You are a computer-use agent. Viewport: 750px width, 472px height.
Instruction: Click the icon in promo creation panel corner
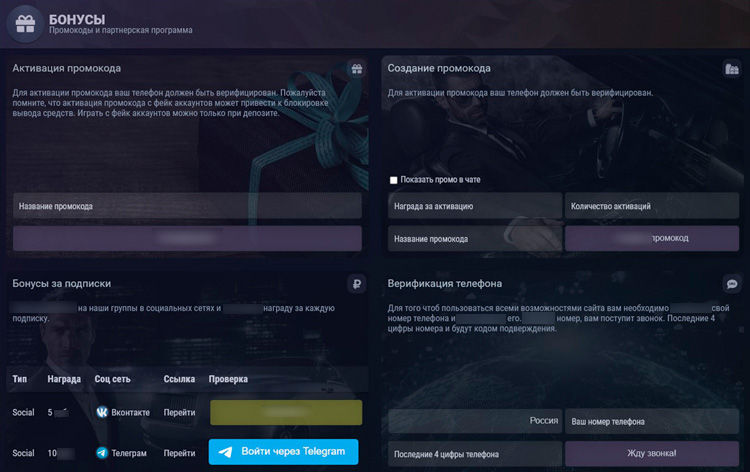tap(731, 69)
